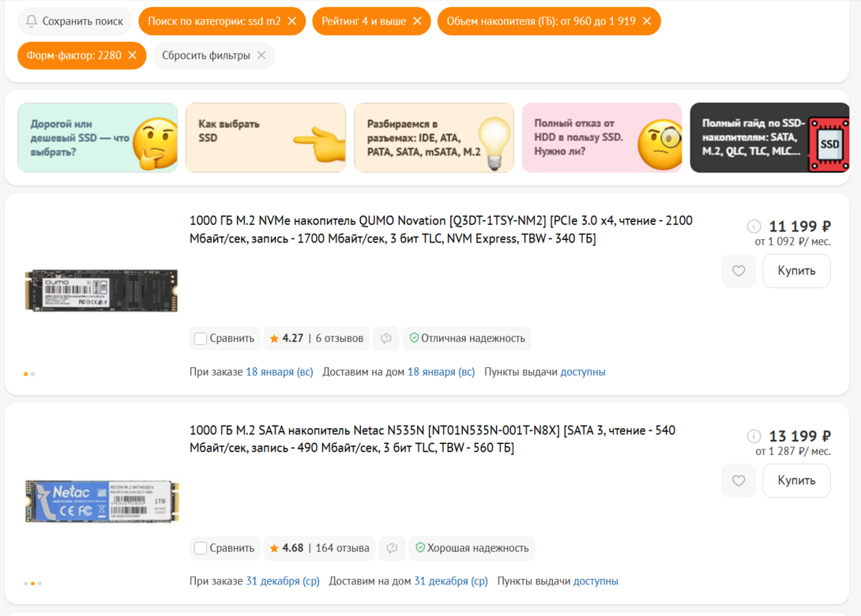Viewport: 861px width, 616px height.
Task: Click 'Сохранить поиск' bell button
Action: click(74, 21)
